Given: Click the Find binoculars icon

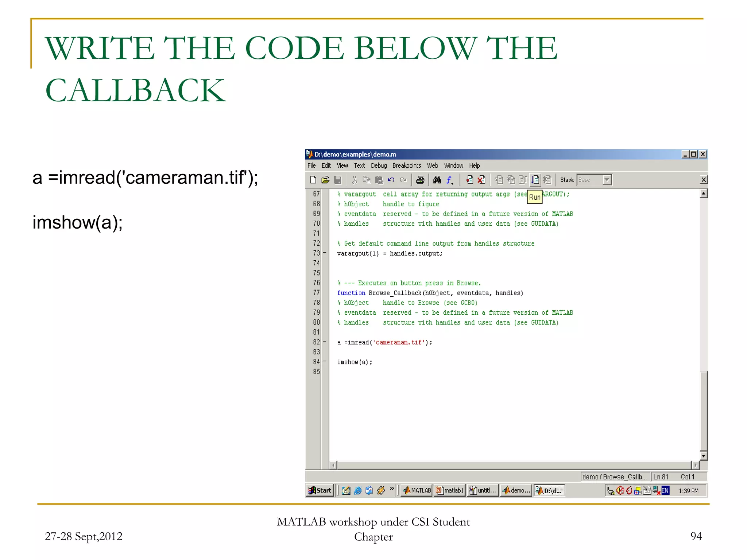Looking at the screenshot, I should click(x=437, y=180).
